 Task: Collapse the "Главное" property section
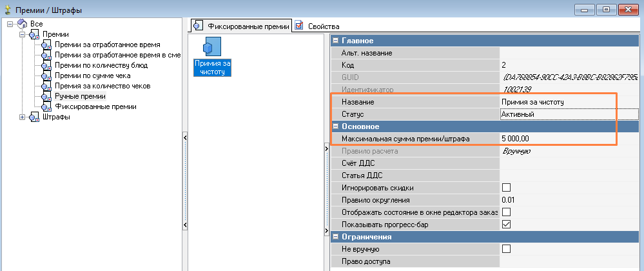click(336, 41)
